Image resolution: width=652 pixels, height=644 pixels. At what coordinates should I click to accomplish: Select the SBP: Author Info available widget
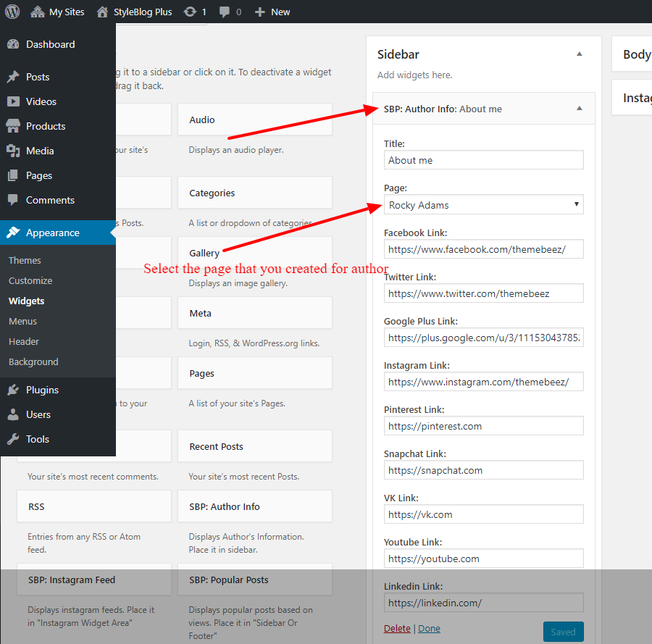(x=255, y=506)
